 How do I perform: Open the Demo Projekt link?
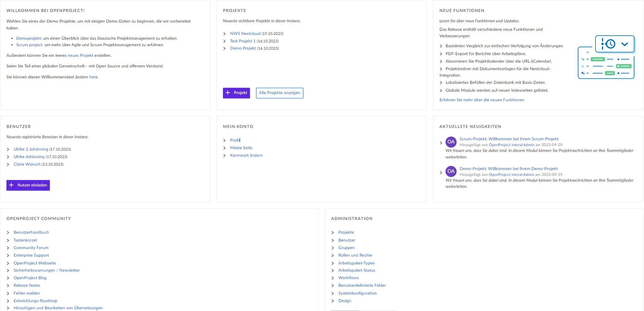click(x=243, y=48)
